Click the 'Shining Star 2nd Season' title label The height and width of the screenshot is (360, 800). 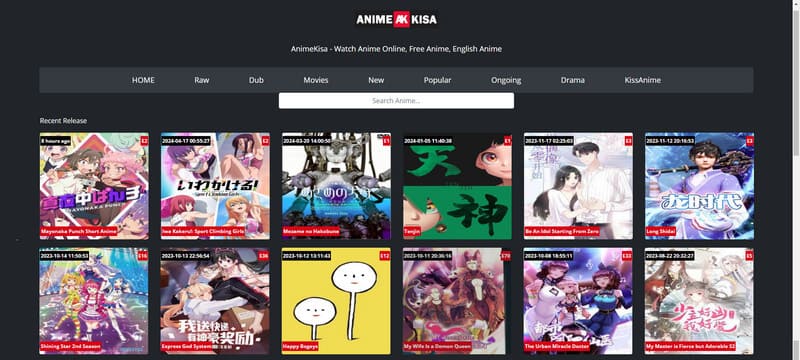point(71,347)
